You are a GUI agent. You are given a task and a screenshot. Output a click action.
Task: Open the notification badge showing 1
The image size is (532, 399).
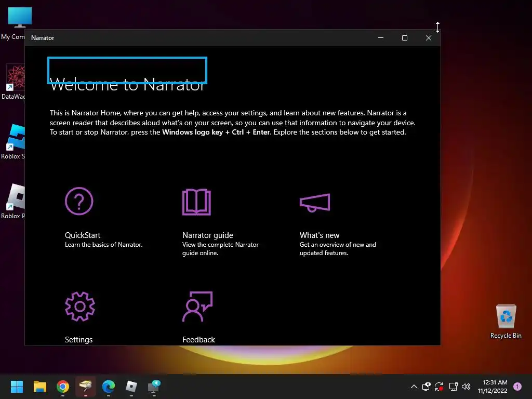517,387
